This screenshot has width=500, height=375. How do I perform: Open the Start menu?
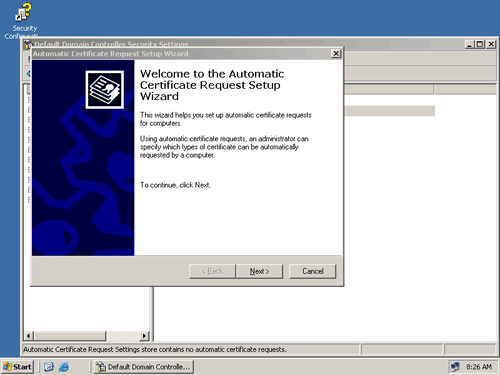click(17, 367)
